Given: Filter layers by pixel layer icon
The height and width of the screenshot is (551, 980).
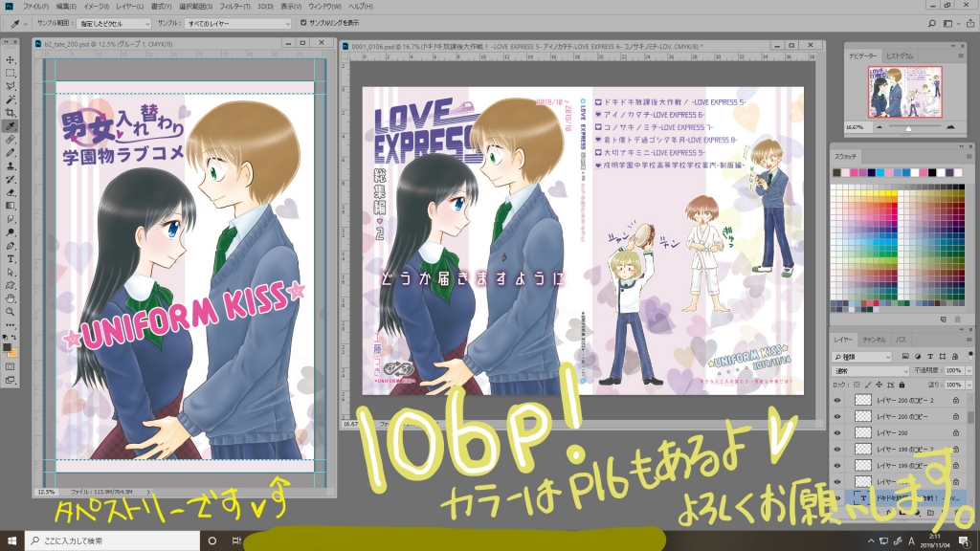Looking at the screenshot, I should [905, 356].
